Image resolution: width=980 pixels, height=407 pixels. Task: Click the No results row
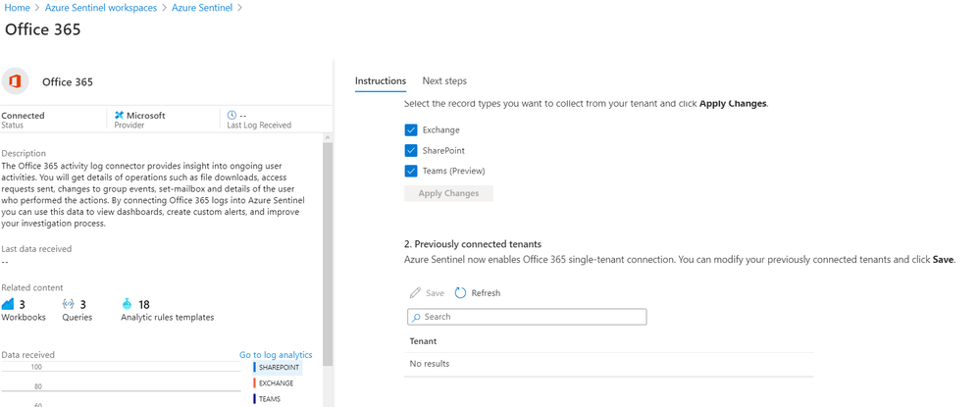coord(609,364)
